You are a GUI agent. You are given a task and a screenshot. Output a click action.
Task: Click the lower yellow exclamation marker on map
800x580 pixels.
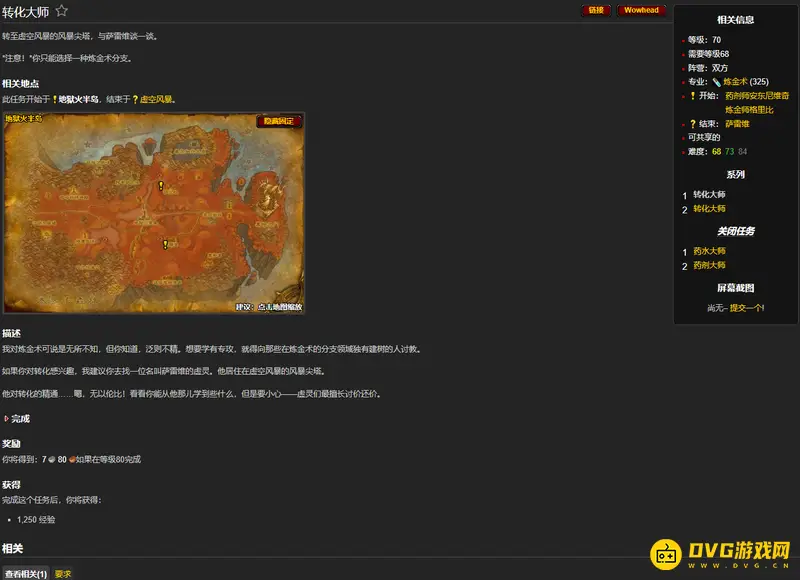pos(165,244)
